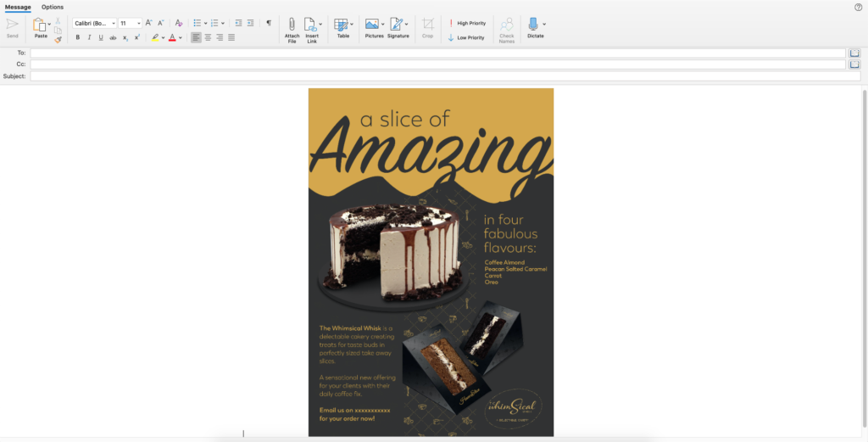Expand the Table dropdown arrow

coord(352,24)
